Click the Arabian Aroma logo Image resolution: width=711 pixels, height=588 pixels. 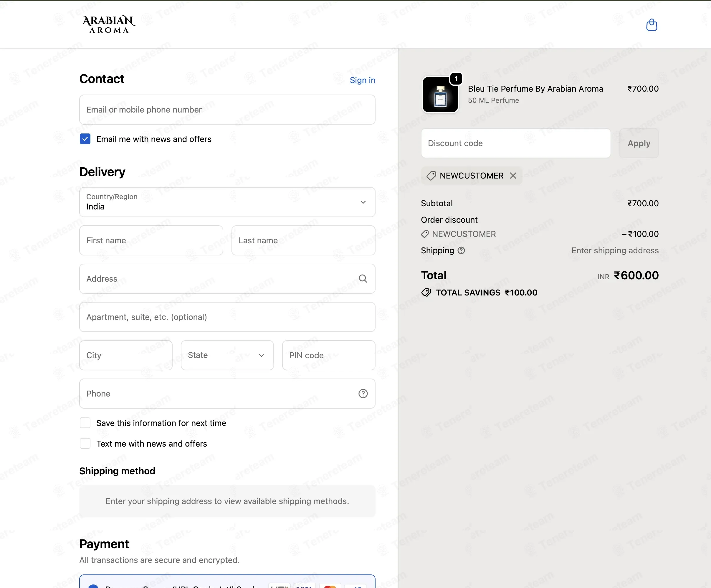pos(109,24)
